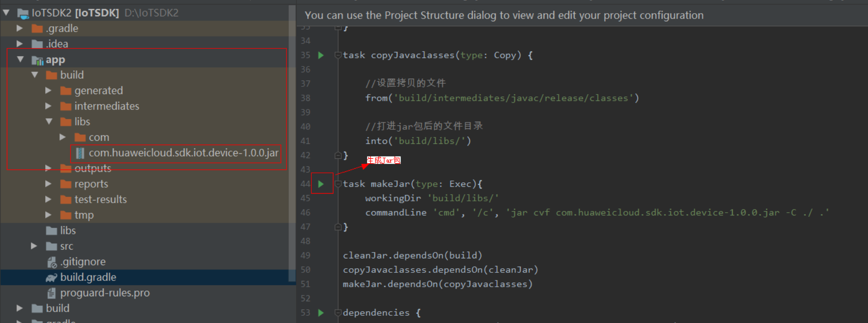Click the src folder icon
Screen dimensions: 868x323
click(52, 246)
